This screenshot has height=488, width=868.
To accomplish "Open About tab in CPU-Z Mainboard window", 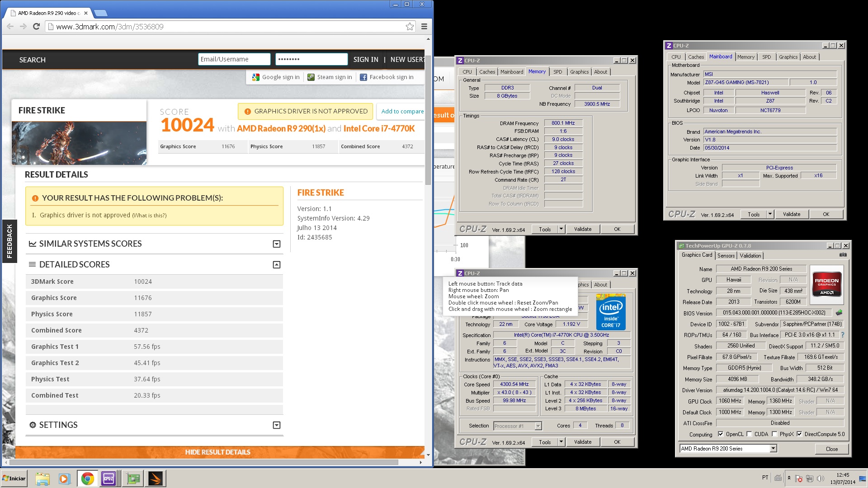I will click(x=809, y=57).
